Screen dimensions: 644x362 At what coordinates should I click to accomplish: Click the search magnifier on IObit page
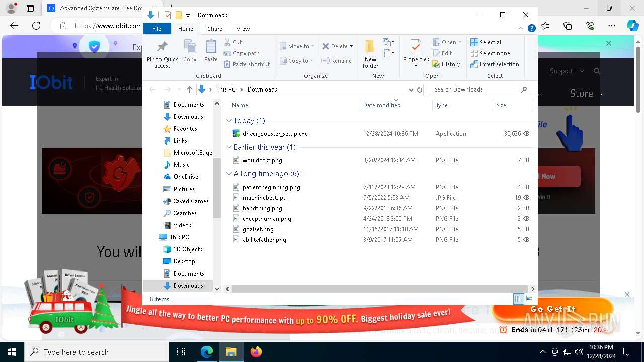point(597,71)
